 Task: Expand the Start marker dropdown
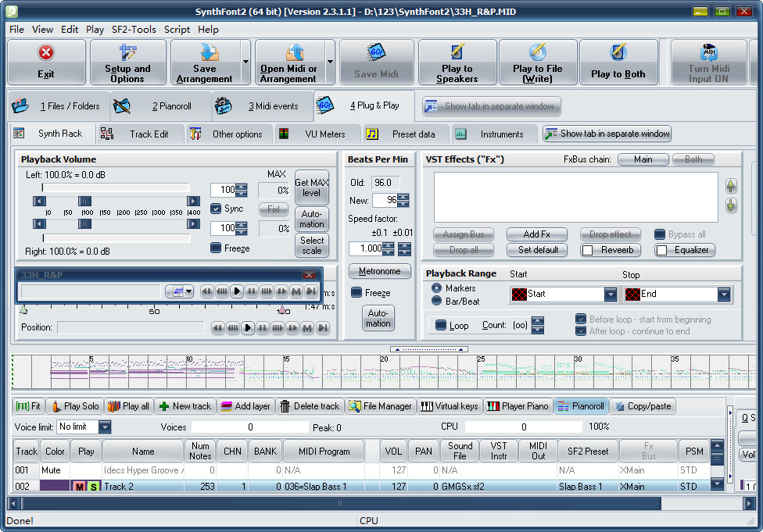611,295
